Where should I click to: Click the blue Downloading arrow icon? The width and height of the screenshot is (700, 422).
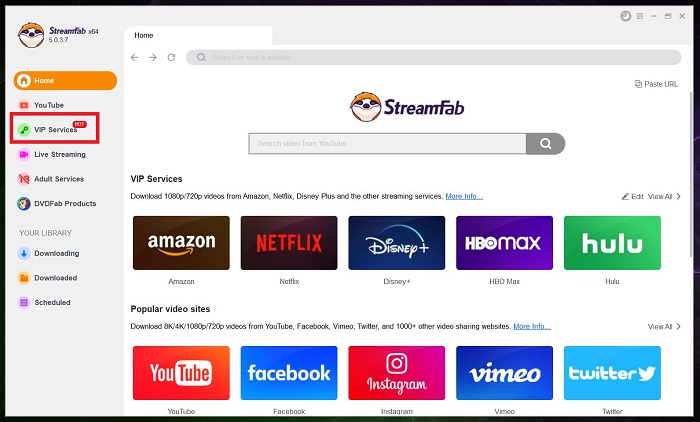[24, 253]
